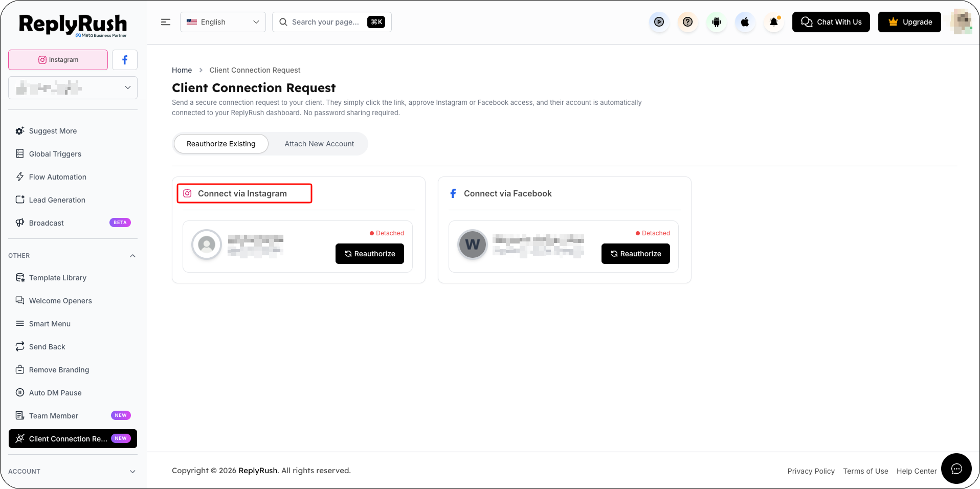Select the Instagram platform button
The width and height of the screenshot is (980, 489).
pyautogui.click(x=58, y=60)
